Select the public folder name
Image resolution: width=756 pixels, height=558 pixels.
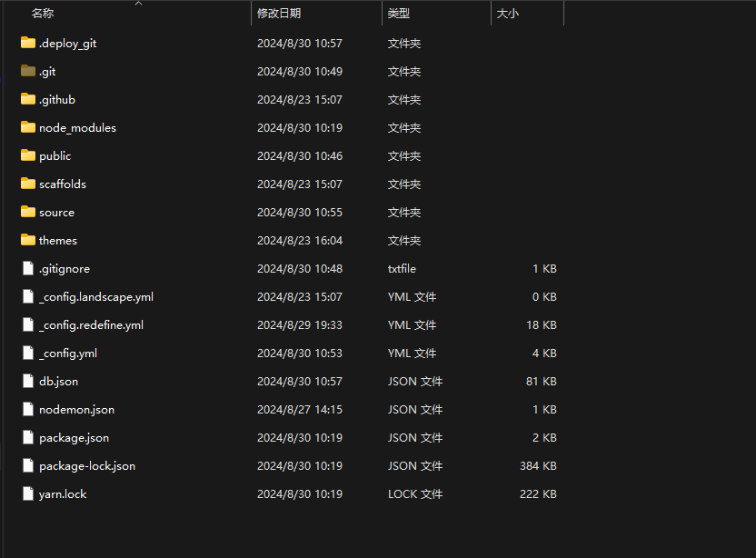coord(55,155)
